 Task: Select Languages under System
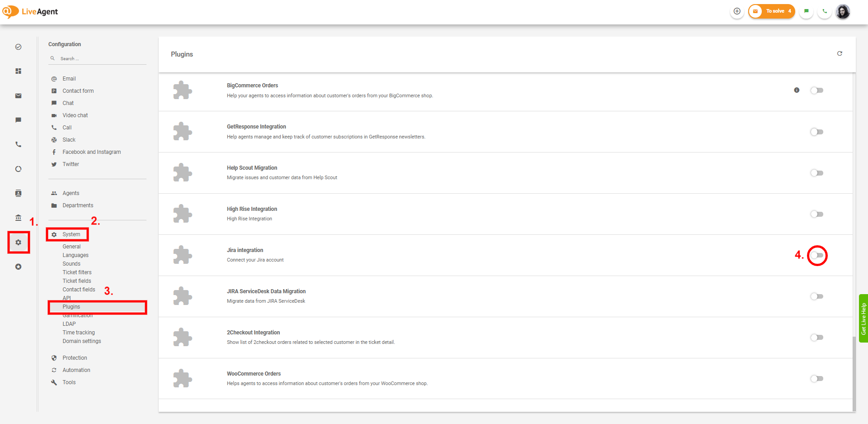75,255
